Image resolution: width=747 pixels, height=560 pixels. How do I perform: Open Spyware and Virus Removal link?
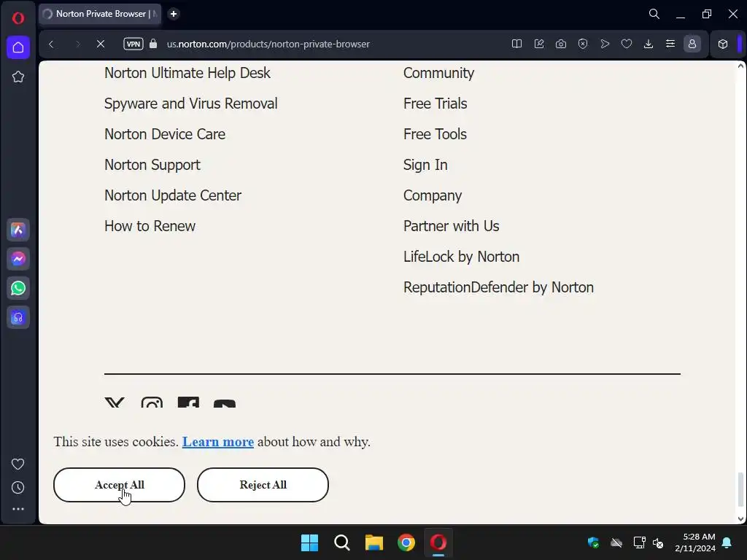190,104
